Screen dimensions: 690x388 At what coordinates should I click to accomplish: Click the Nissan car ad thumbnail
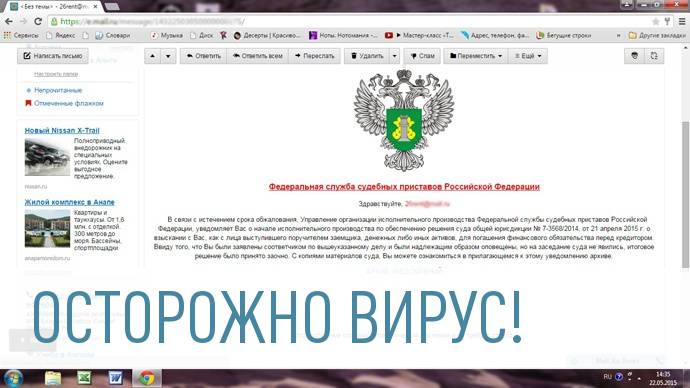pyautogui.click(x=47, y=157)
